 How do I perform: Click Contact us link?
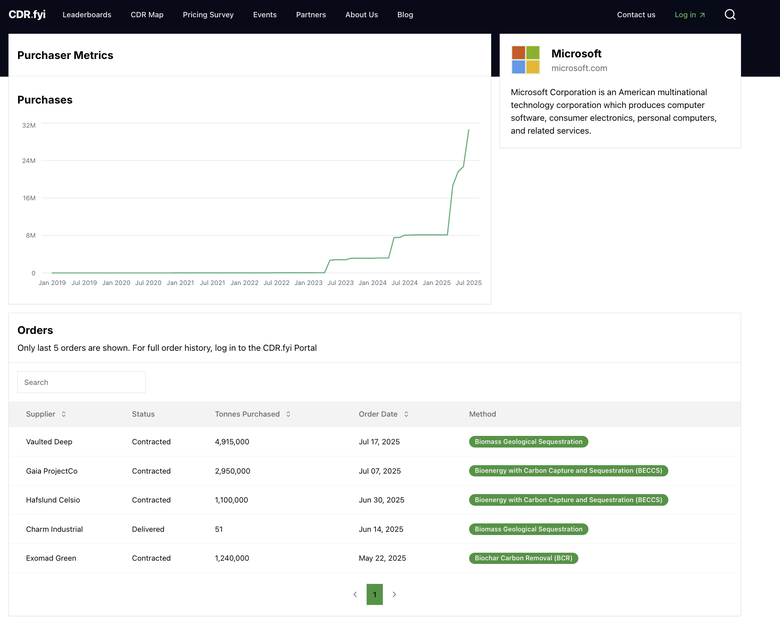coord(636,15)
